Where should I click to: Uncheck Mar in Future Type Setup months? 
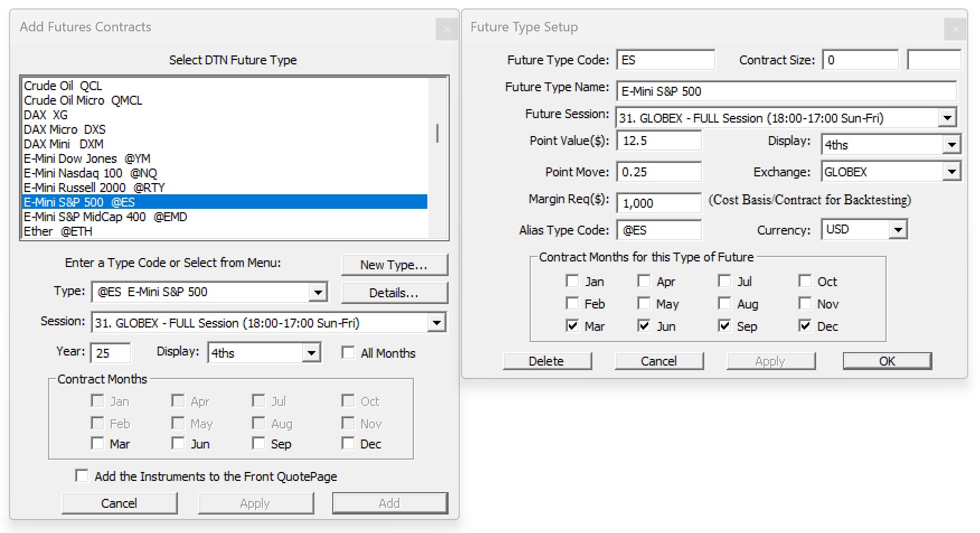tap(572, 326)
